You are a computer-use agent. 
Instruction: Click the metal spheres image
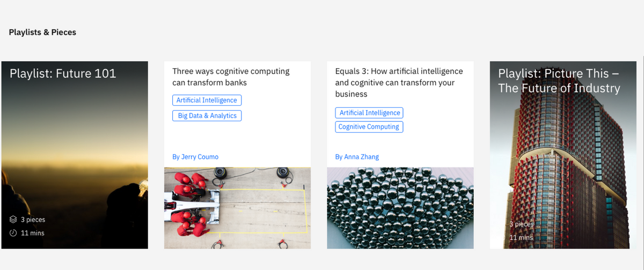tap(400, 208)
